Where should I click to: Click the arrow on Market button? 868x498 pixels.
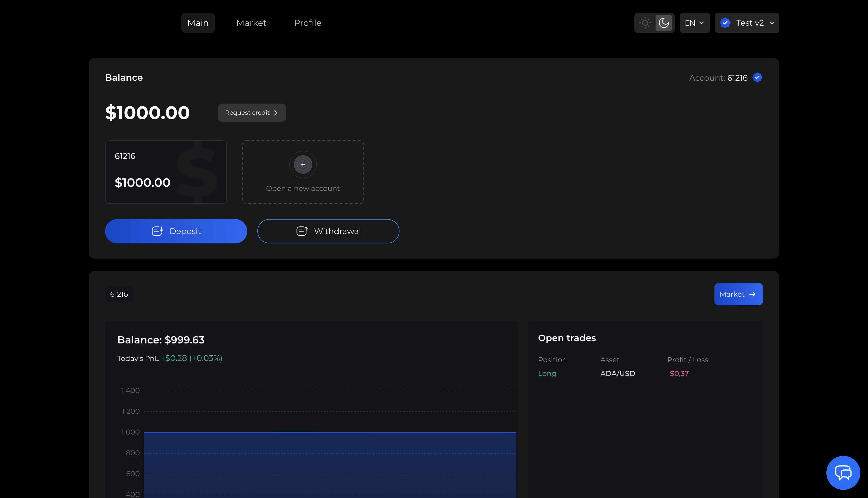(x=752, y=294)
